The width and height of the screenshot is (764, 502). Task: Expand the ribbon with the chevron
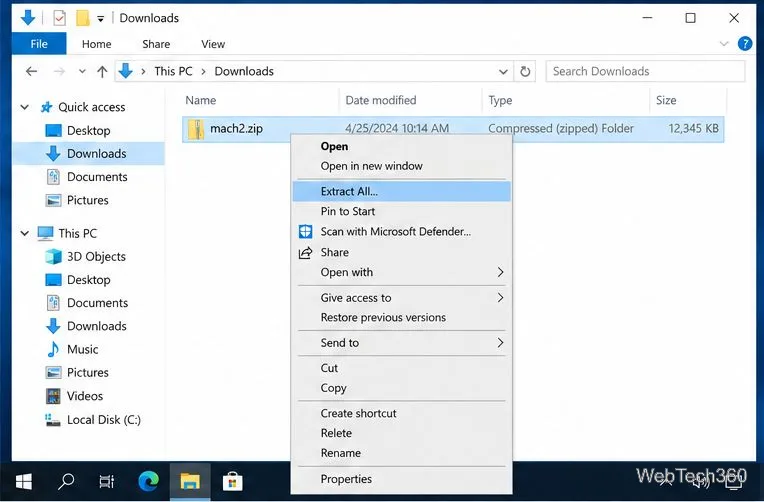coord(724,44)
